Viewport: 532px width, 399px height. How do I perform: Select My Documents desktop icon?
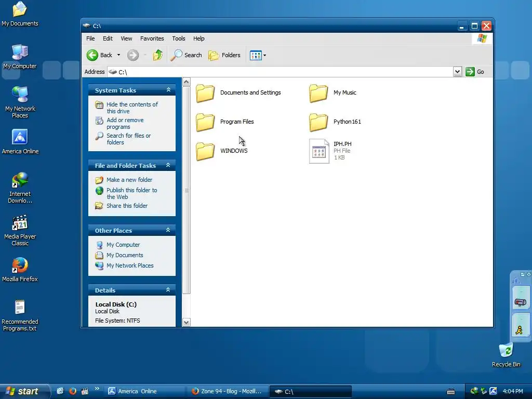[x=20, y=14]
